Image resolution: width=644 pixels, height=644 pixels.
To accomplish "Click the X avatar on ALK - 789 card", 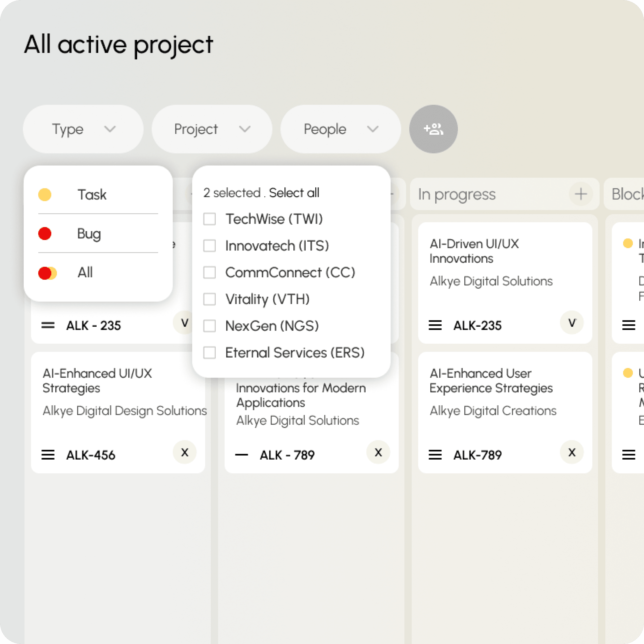I will coord(378,452).
